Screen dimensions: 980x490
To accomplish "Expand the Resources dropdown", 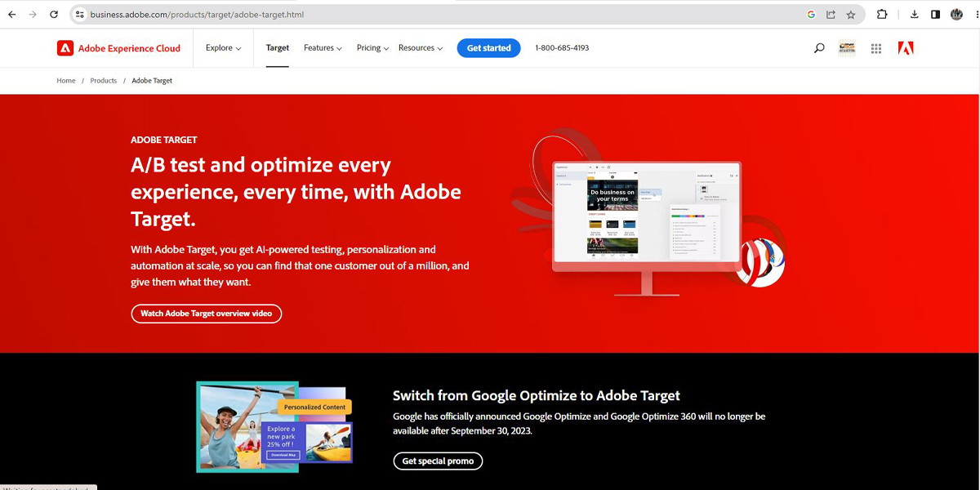I will coord(421,48).
